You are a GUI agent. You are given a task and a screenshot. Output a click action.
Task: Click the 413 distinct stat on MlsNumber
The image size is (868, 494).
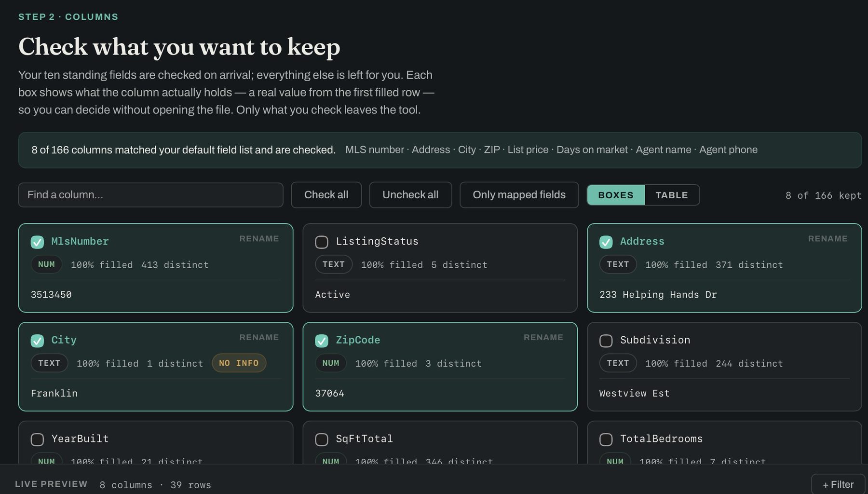pos(175,265)
